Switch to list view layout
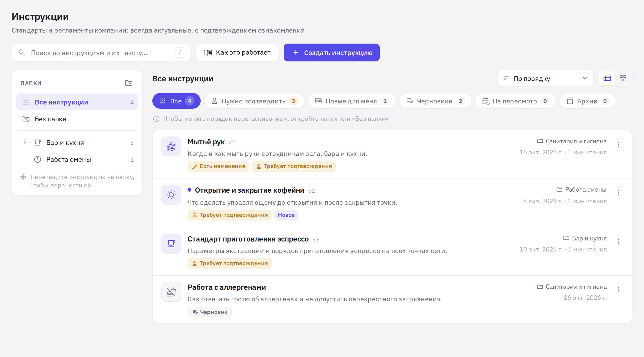The height and width of the screenshot is (357, 644). point(607,78)
